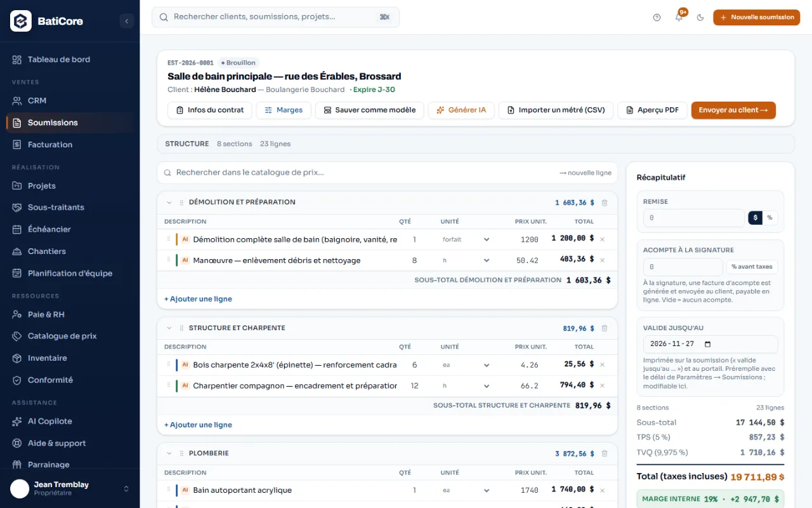Focus the catalogue de prix search field
812x508 pixels.
[x=387, y=173]
